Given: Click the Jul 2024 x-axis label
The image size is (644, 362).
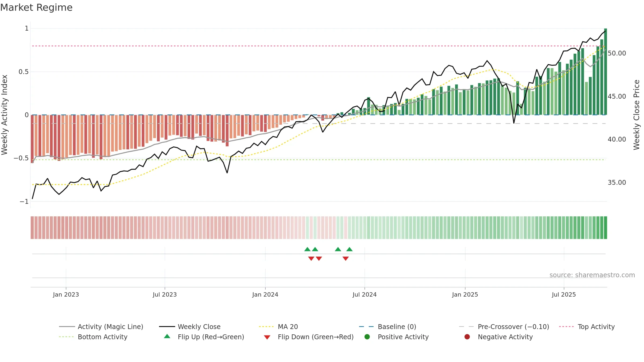Looking at the screenshot, I should click(x=365, y=295).
